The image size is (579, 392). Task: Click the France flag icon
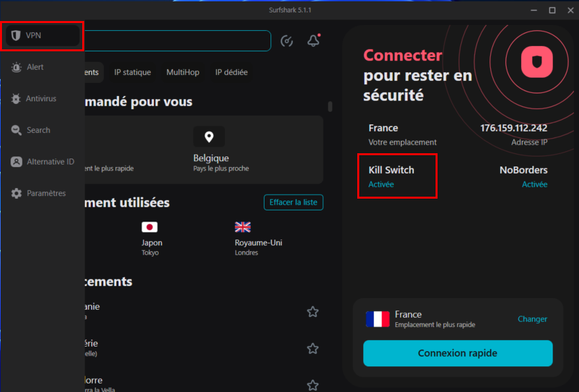[378, 319]
